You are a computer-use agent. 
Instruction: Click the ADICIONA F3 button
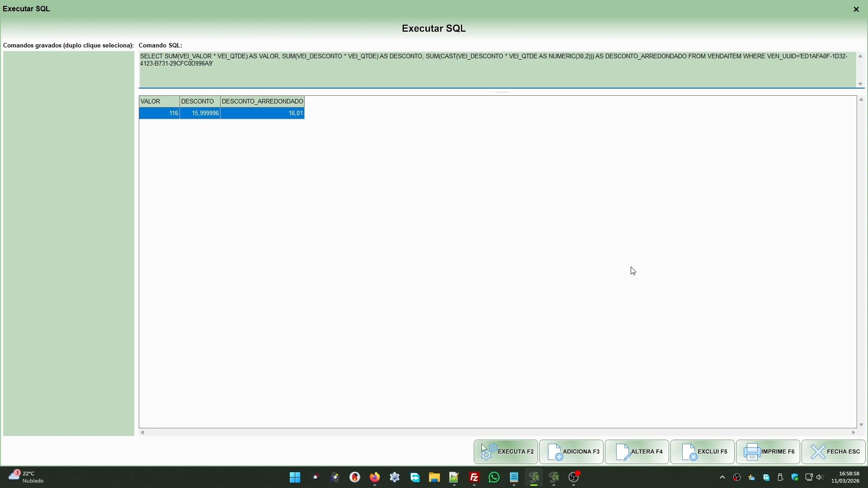point(571,451)
